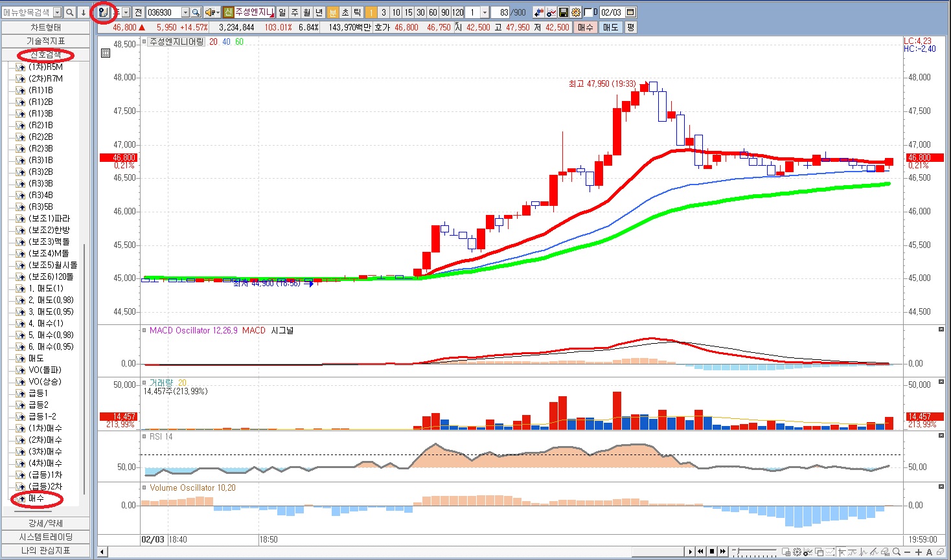Click the overlapping windows icon in bottom toolbar
Screen dimensions: 951x560
pyautogui.click(x=819, y=552)
